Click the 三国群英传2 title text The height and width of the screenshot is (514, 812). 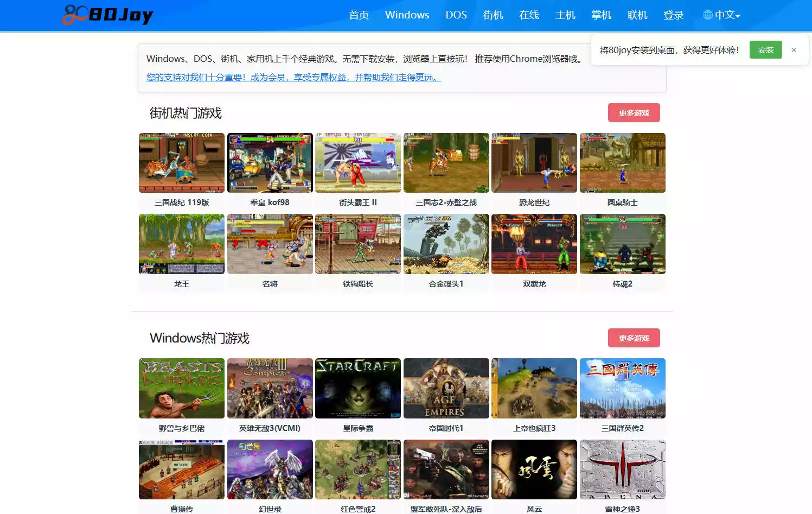click(x=623, y=428)
